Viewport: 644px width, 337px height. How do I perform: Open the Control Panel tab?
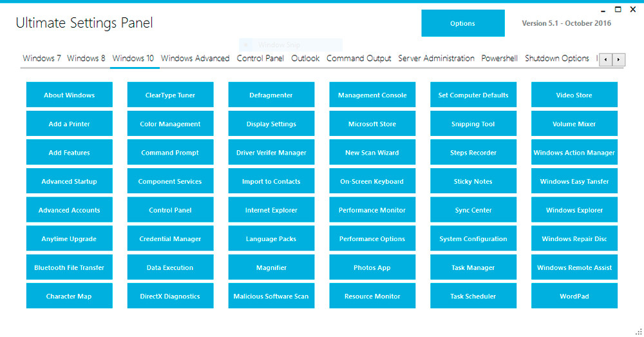(260, 59)
